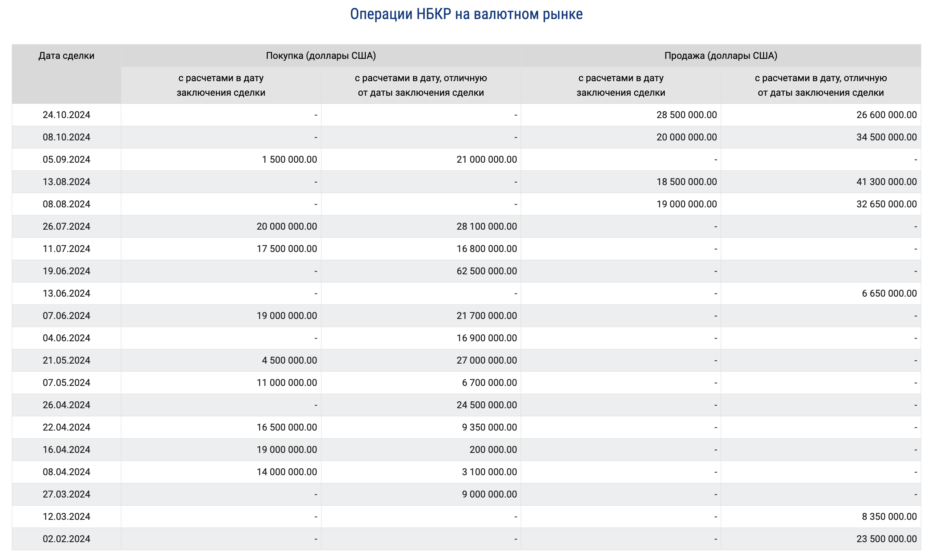935x560 pixels.
Task: Select the value 9 350 000.00
Action: point(489,427)
